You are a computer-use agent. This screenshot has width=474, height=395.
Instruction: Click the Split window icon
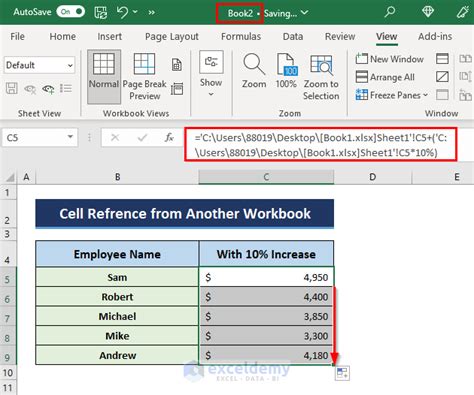[x=442, y=59]
